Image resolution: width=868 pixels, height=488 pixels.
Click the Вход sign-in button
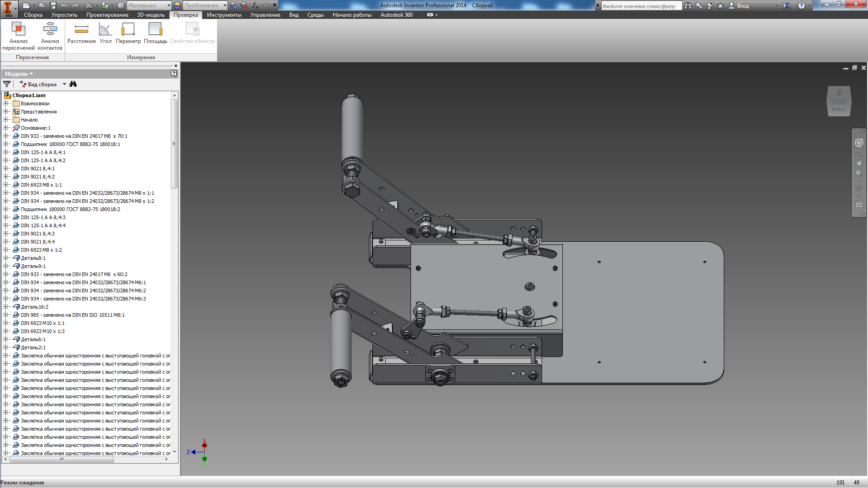click(739, 5)
